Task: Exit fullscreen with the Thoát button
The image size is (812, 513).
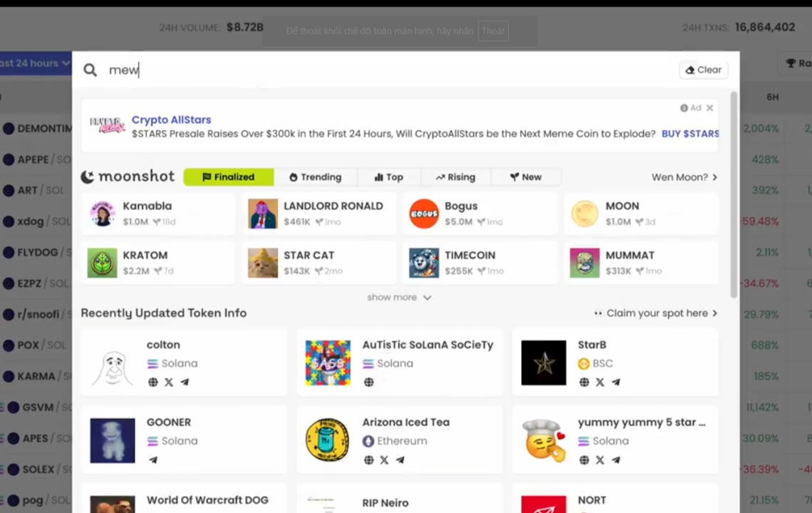Action: [x=493, y=31]
